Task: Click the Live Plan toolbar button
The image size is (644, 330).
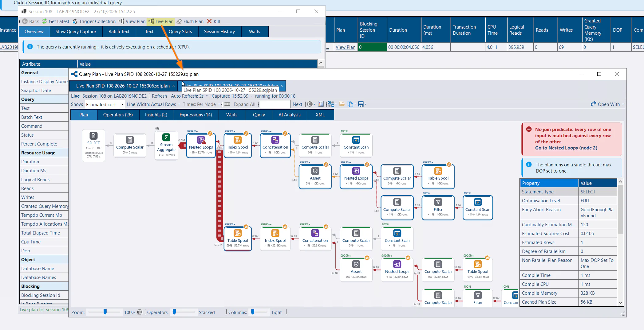Action: point(161,21)
